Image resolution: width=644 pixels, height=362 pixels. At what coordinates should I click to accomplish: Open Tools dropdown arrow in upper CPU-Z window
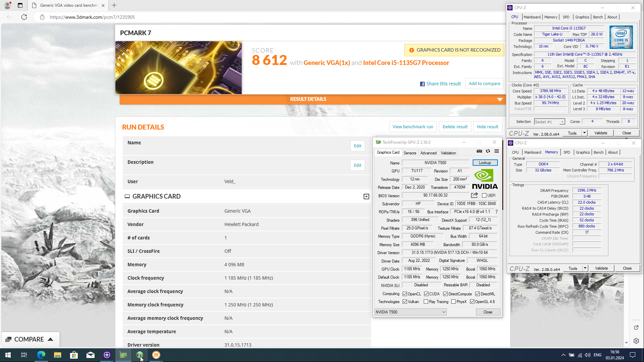pos(584,133)
